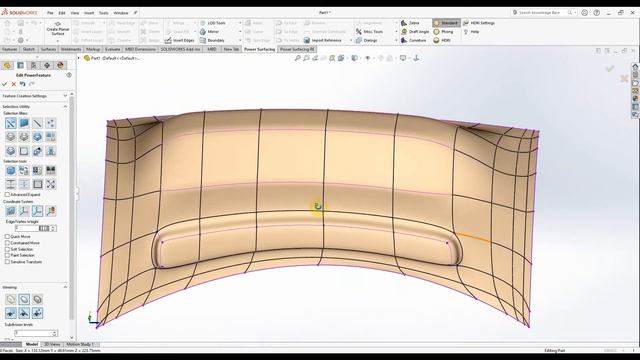Open the LOD Tools dropdown arrow
The height and width of the screenshot is (360, 640).
point(240,23)
